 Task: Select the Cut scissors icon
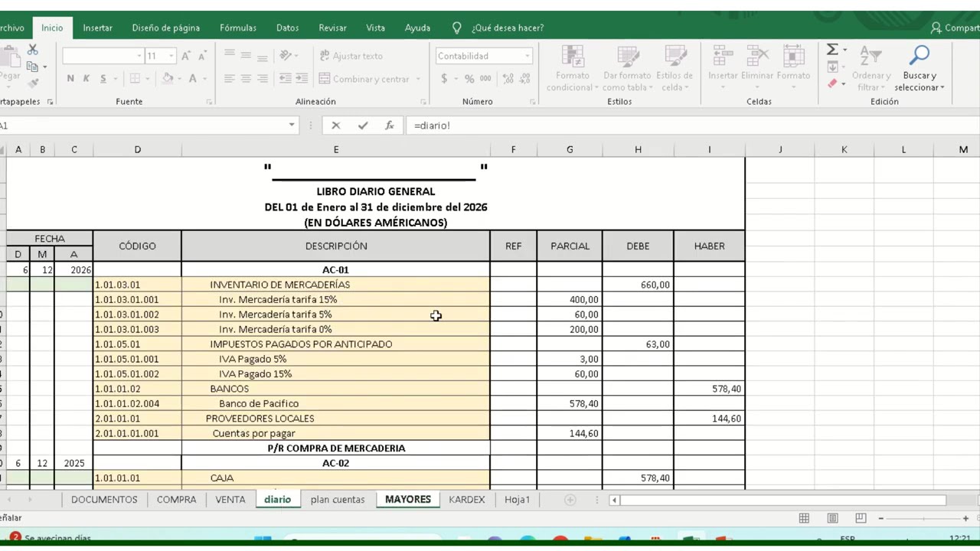pos(32,49)
